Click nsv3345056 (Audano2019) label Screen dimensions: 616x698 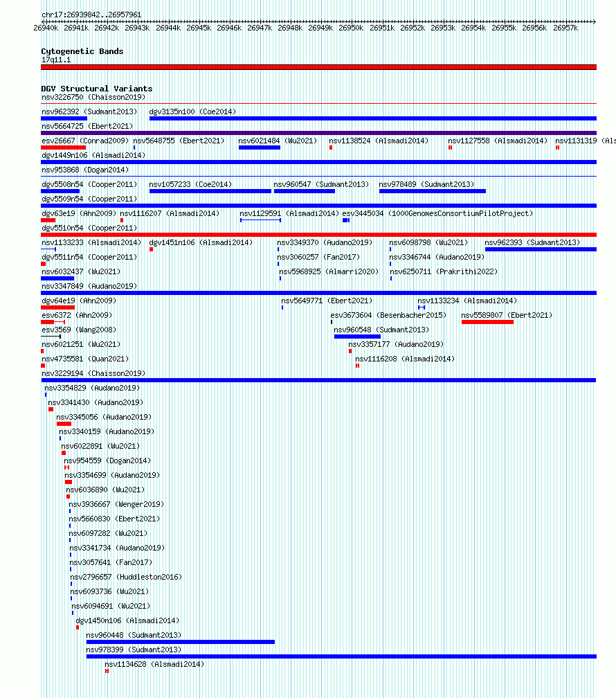click(104, 417)
